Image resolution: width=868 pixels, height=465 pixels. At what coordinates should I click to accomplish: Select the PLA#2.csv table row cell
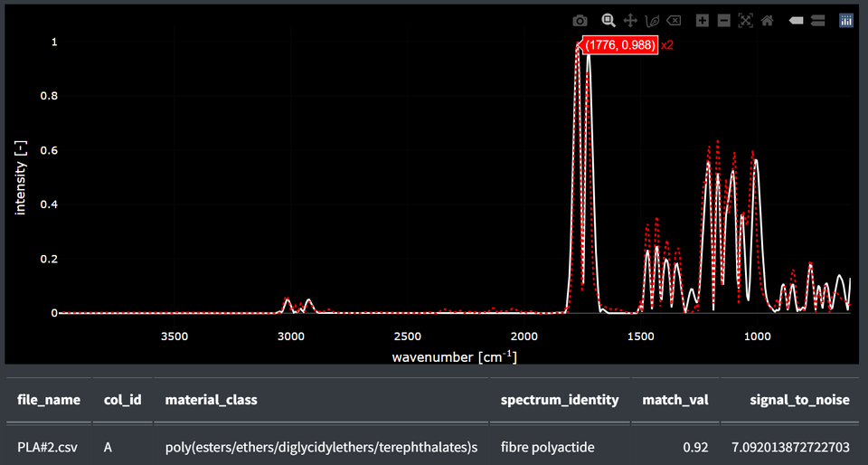[49, 446]
